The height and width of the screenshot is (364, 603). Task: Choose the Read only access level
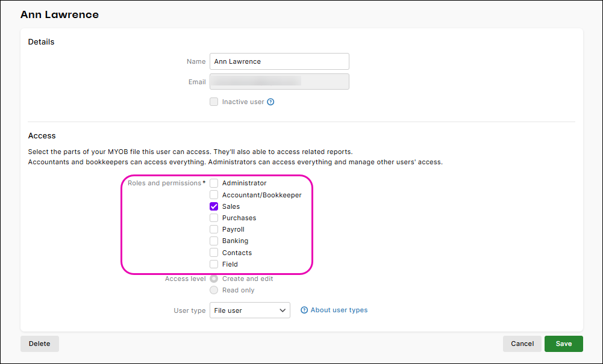[214, 290]
